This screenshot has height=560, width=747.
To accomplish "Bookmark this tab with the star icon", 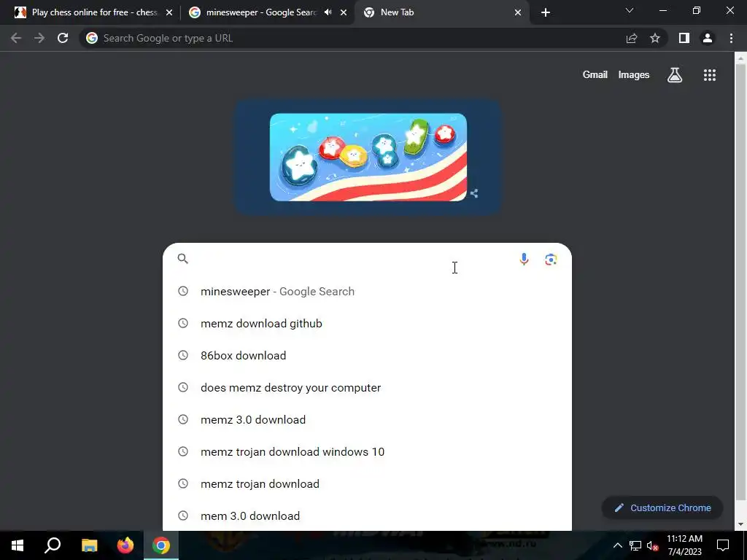I will 655,38.
